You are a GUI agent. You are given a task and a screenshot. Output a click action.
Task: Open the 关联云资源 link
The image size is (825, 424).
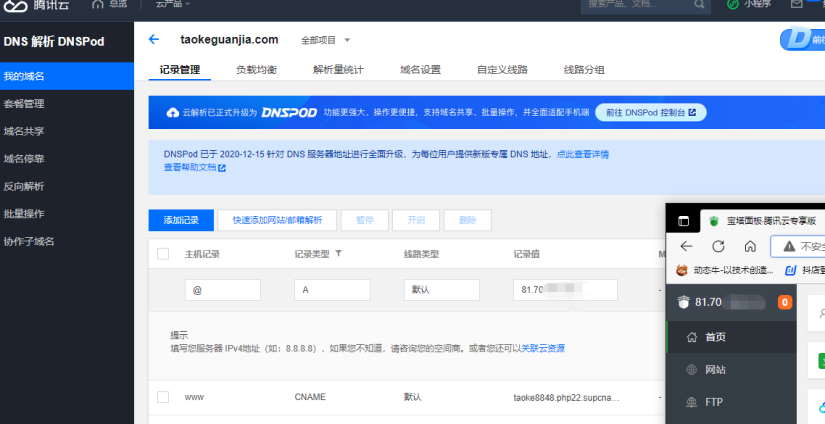click(x=542, y=348)
